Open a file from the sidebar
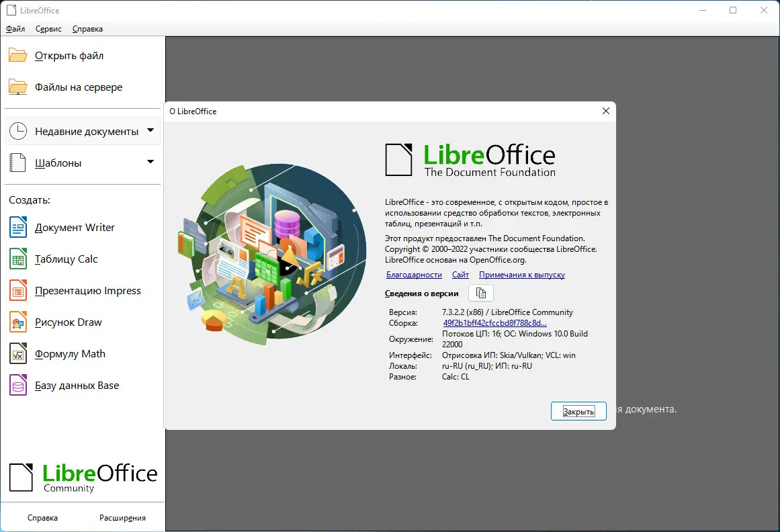Image resolution: width=780 pixels, height=532 pixels. tap(69, 55)
